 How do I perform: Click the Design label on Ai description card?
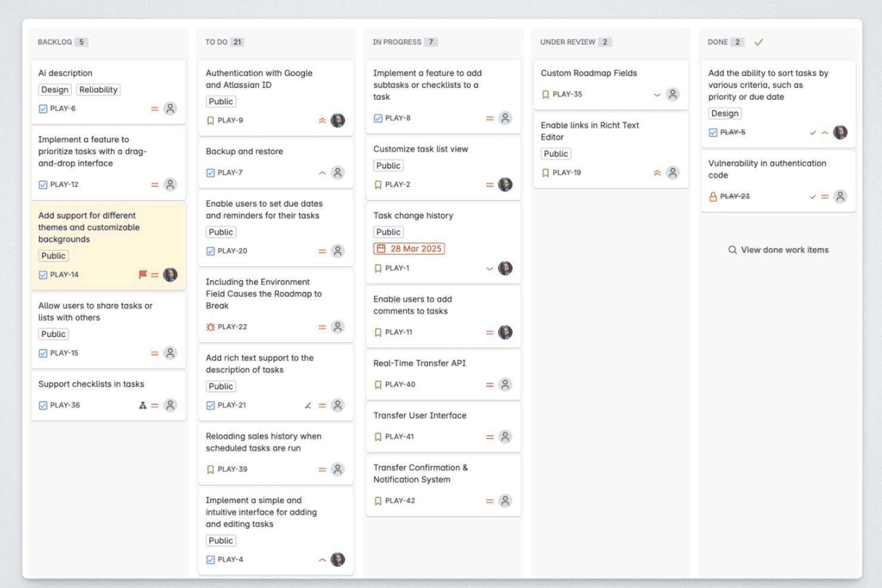[x=55, y=90]
